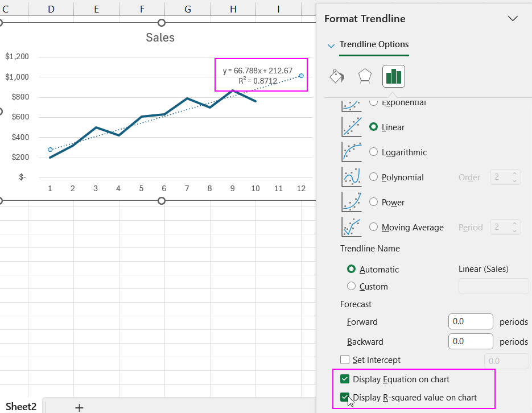The image size is (532, 413).
Task: Click the Moving Average graph icon
Action: coord(351,227)
